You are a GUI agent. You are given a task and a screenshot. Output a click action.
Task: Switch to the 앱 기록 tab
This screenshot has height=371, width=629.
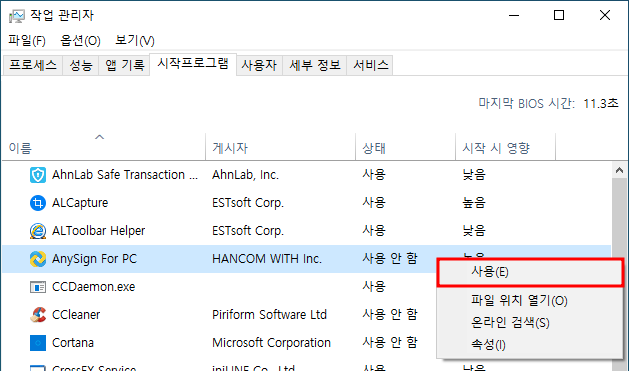click(124, 65)
